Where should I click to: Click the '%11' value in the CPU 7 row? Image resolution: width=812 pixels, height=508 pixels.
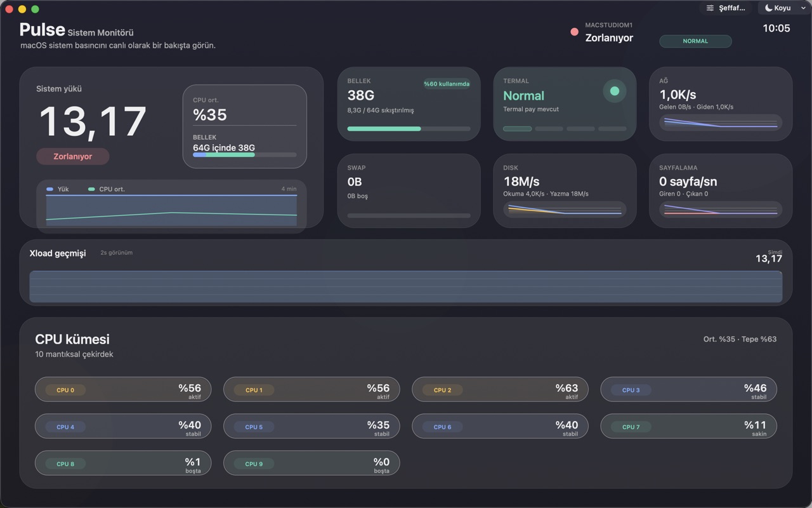click(755, 425)
